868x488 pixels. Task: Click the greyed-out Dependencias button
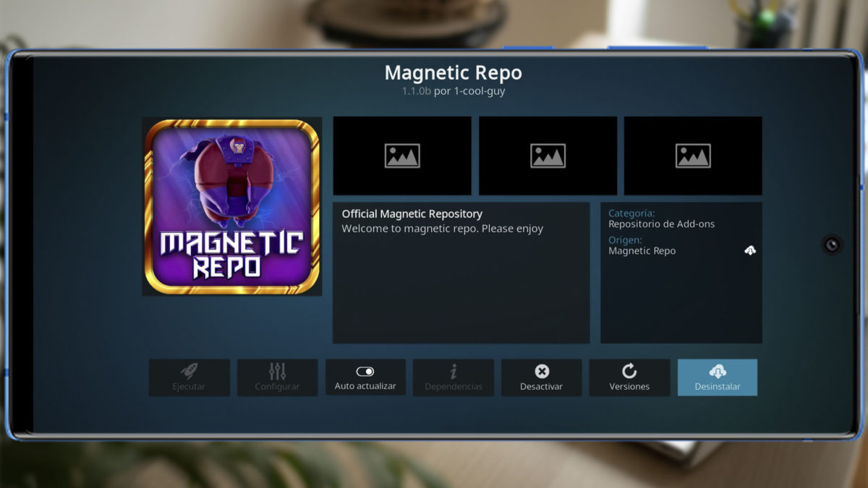[454, 377]
